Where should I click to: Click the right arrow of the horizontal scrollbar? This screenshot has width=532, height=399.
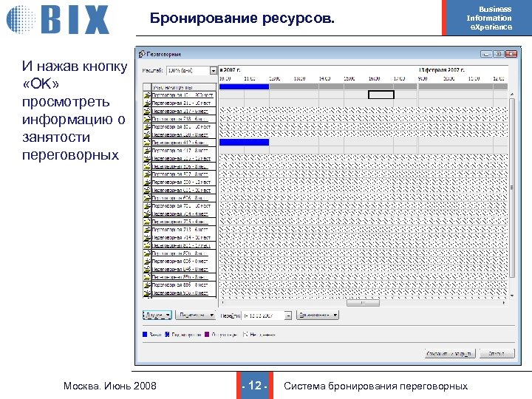504,303
